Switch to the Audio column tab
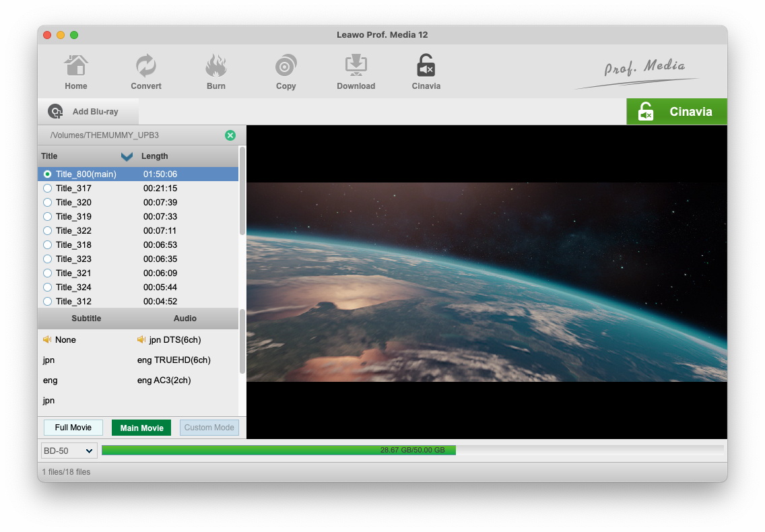The height and width of the screenshot is (532, 765). tap(185, 319)
